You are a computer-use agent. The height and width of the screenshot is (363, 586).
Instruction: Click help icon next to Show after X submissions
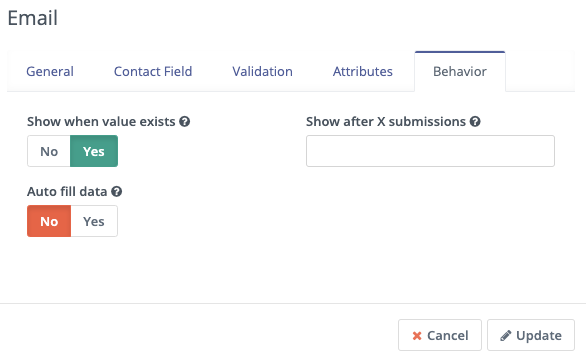tap(475, 121)
